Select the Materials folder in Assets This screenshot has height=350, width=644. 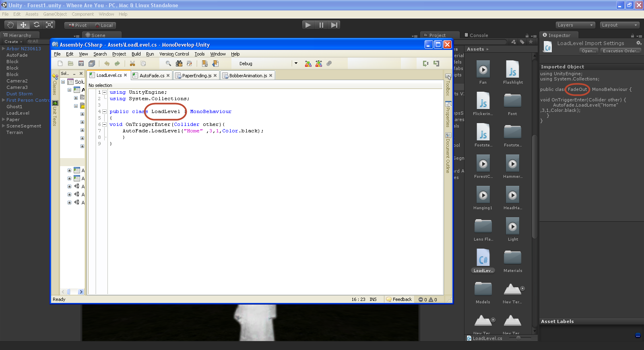(513, 257)
